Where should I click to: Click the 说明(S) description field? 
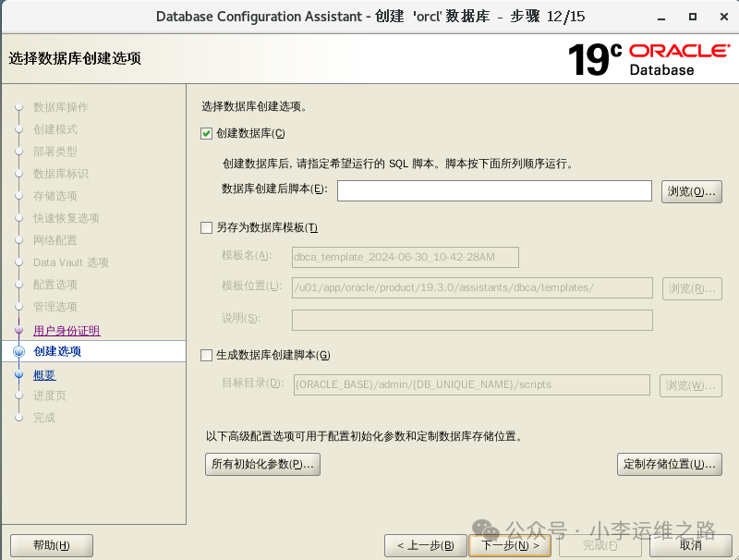472,320
